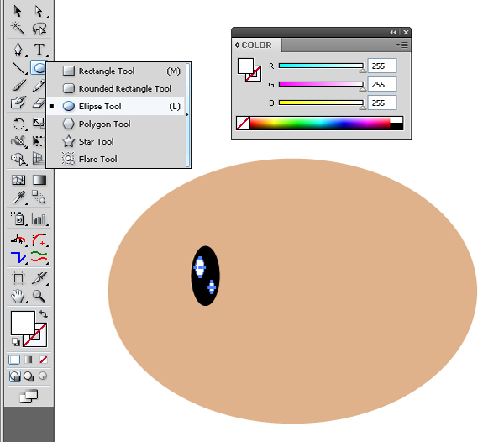
Task: Cycle Color panel display with the tab arrows
Action: [x=237, y=45]
